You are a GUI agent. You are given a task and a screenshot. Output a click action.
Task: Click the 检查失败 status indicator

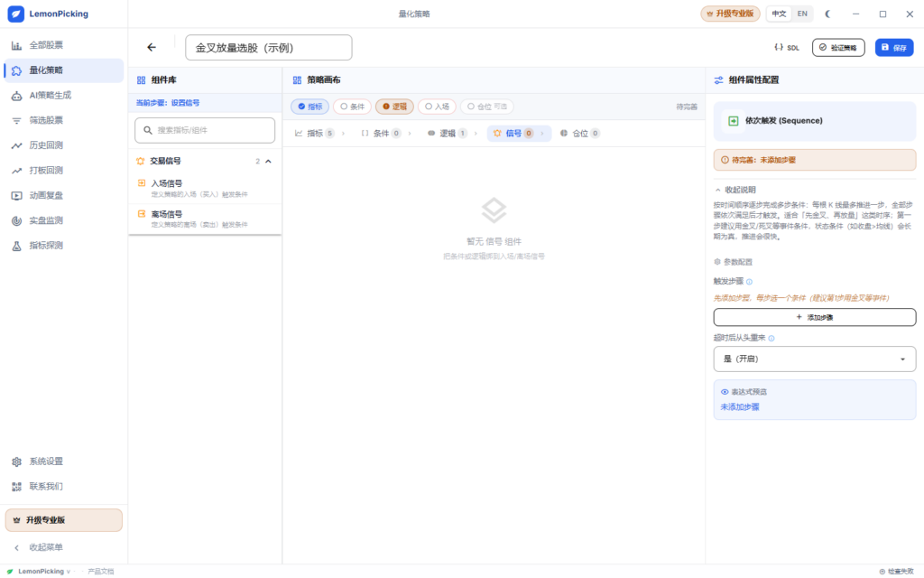click(x=896, y=572)
